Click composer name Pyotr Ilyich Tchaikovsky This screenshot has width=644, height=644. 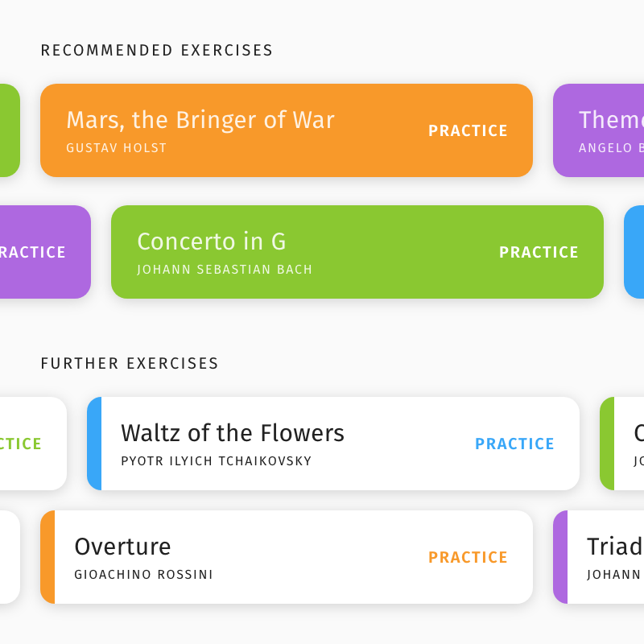coord(216,460)
